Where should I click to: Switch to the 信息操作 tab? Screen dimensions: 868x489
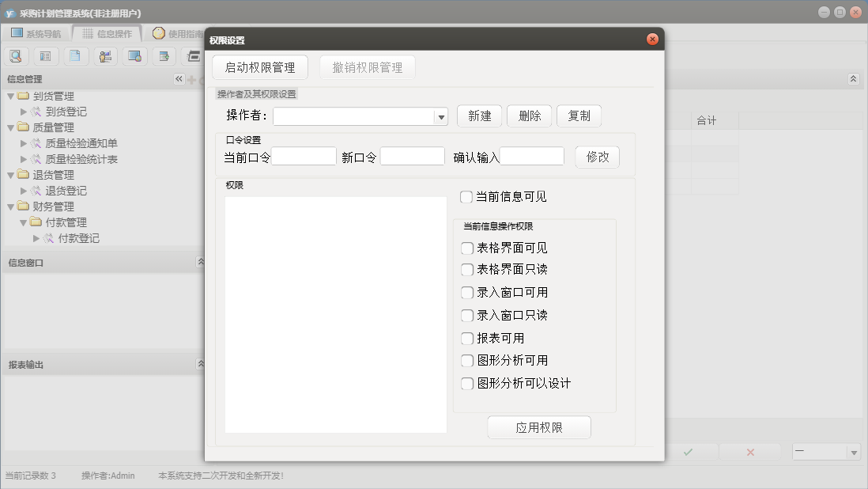coord(108,34)
